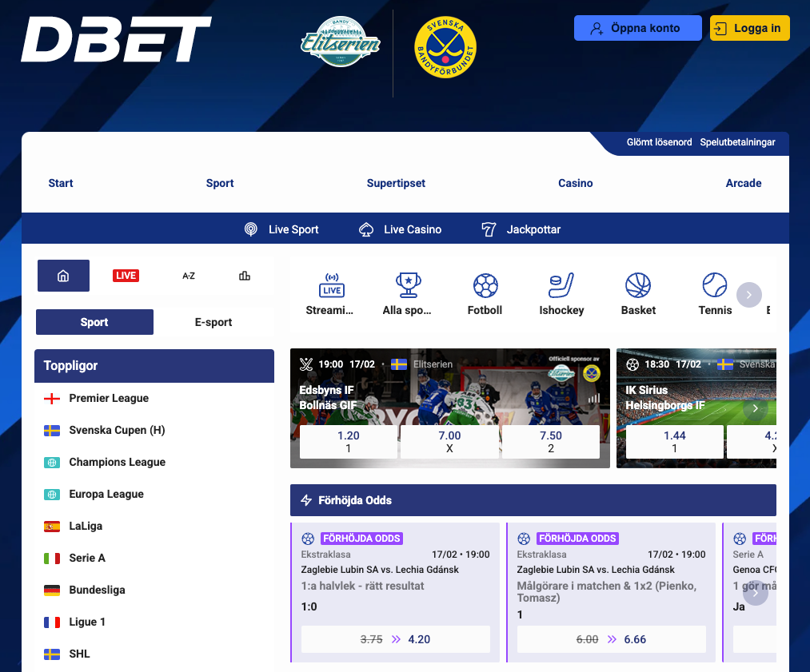Click the Italy flag beside Serie A

click(52, 559)
